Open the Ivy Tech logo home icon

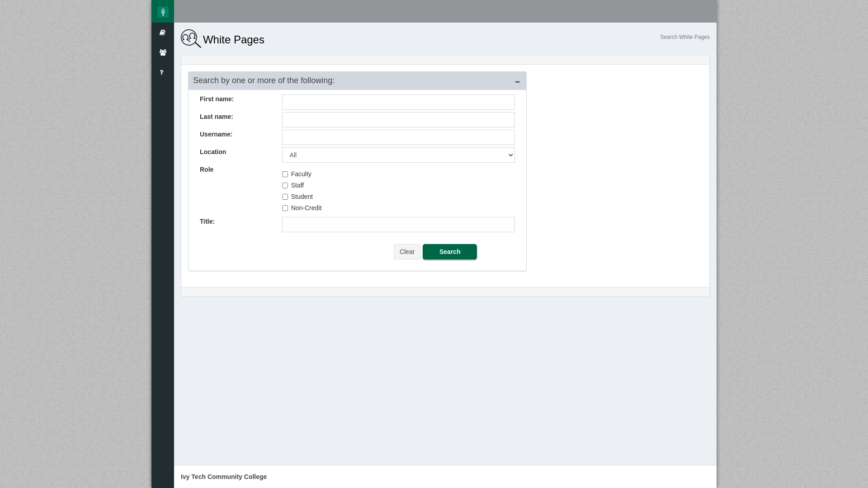point(163,12)
